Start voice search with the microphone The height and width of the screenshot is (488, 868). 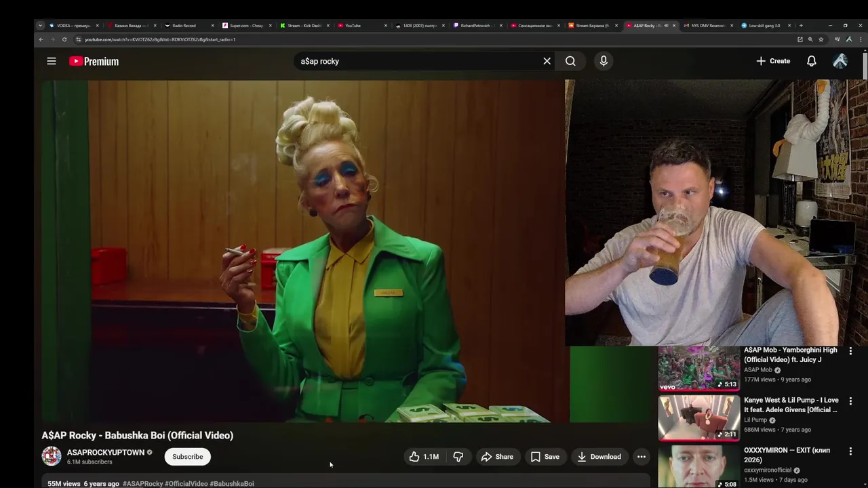604,61
